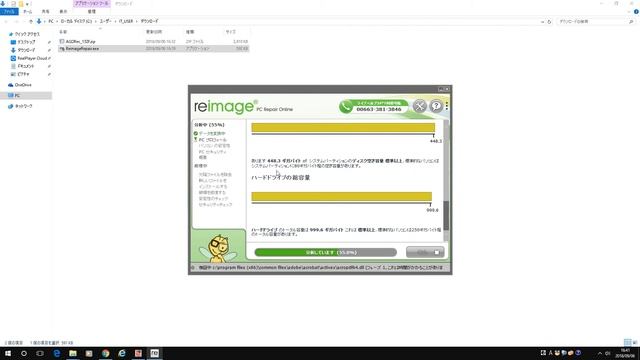Click Local Disk (C:) in the address path
Image resolution: width=640 pixels, height=360 pixels.
pyautogui.click(x=76, y=21)
